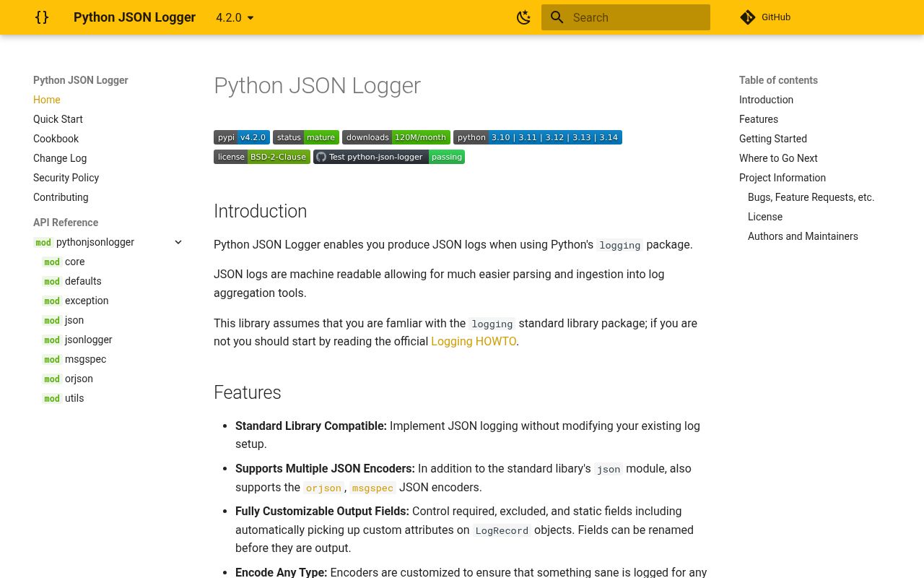This screenshot has height=578, width=924.
Task: Jump to Features in table of contents
Action: pyautogui.click(x=759, y=119)
